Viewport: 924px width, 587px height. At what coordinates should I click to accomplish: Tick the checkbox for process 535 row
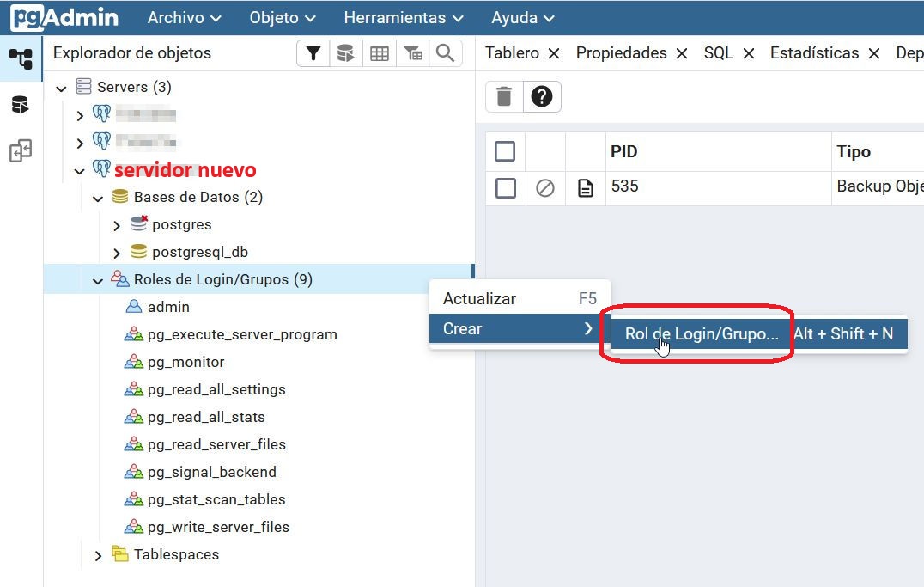[x=505, y=187]
